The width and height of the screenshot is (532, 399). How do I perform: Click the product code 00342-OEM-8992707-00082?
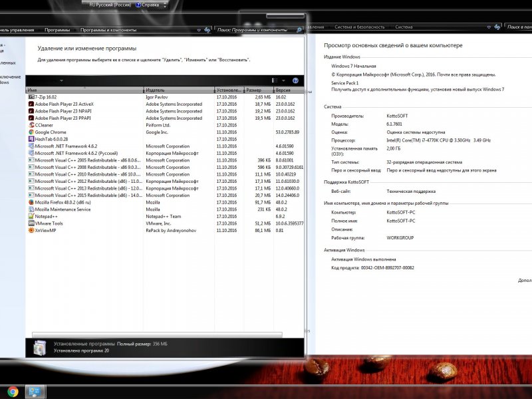(387, 268)
